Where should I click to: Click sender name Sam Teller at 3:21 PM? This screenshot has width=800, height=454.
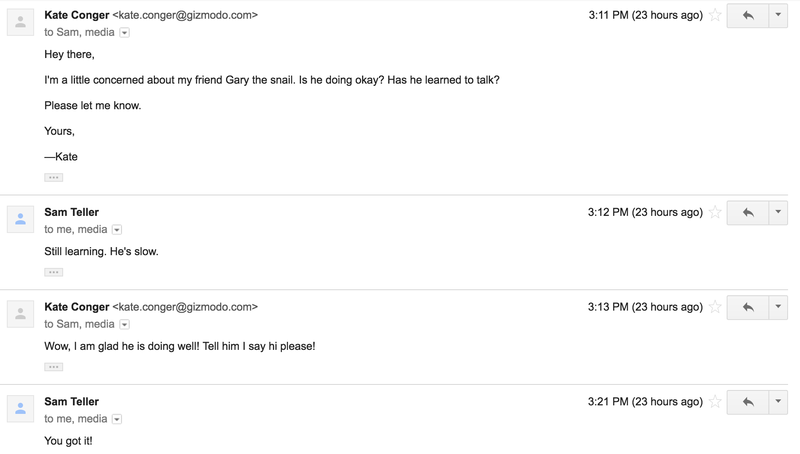click(71, 402)
